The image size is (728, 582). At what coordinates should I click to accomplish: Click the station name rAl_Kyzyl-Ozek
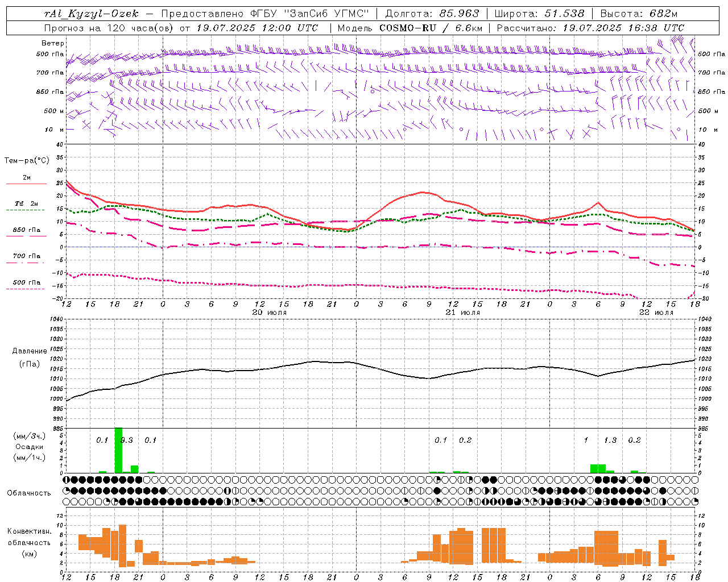click(x=92, y=14)
